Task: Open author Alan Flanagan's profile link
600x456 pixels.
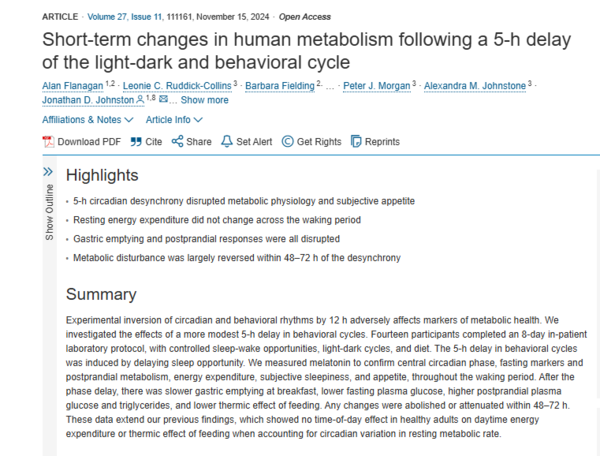Action: 73,86
